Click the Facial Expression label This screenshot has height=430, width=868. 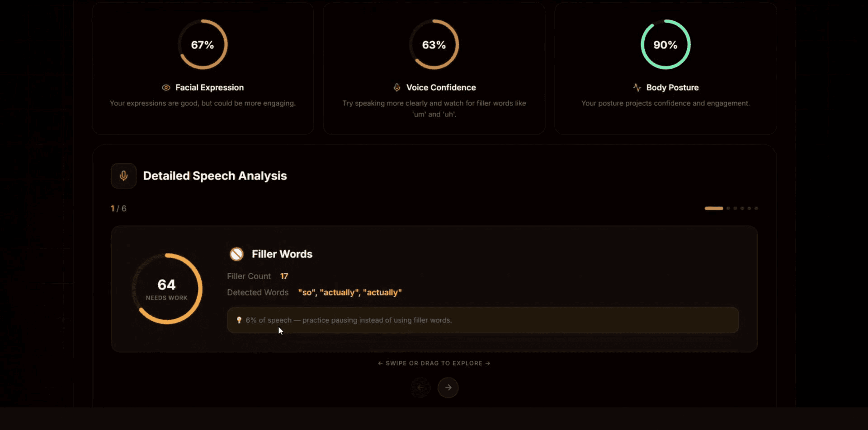click(209, 88)
